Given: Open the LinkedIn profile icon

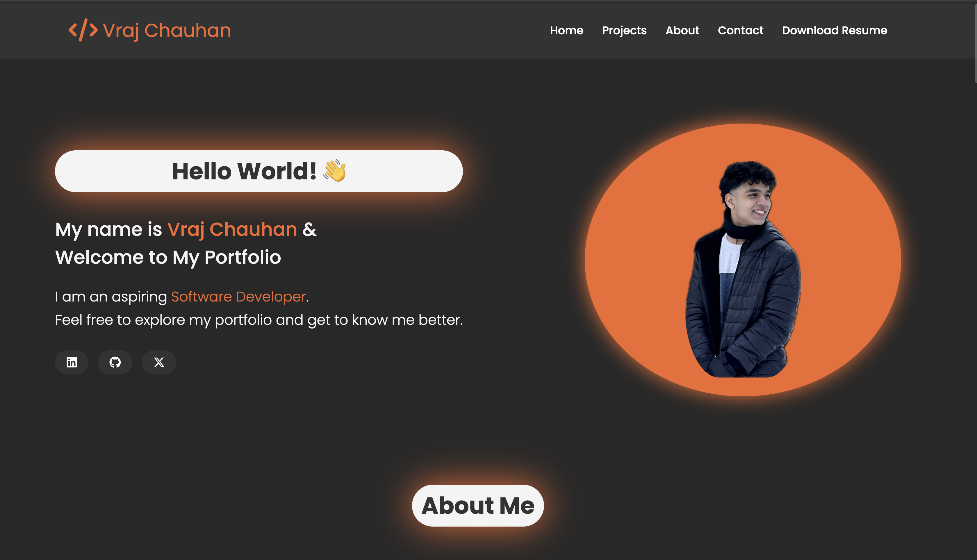Looking at the screenshot, I should tap(72, 362).
